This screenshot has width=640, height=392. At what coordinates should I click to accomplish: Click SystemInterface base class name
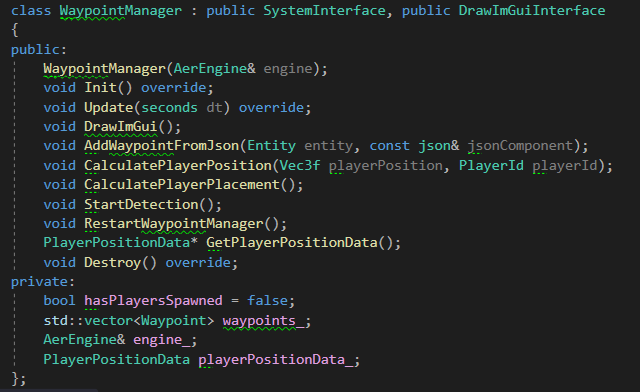[x=324, y=11]
